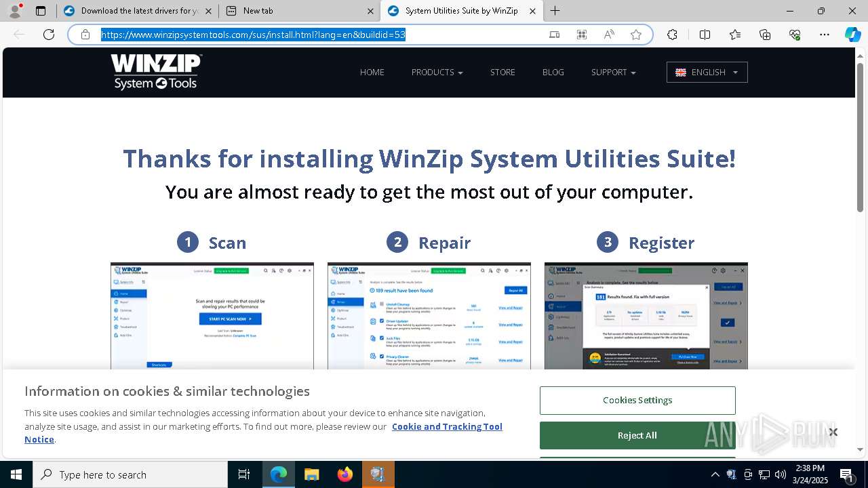Switch to the 'New tab' tab
The image size is (868, 488).
(299, 11)
